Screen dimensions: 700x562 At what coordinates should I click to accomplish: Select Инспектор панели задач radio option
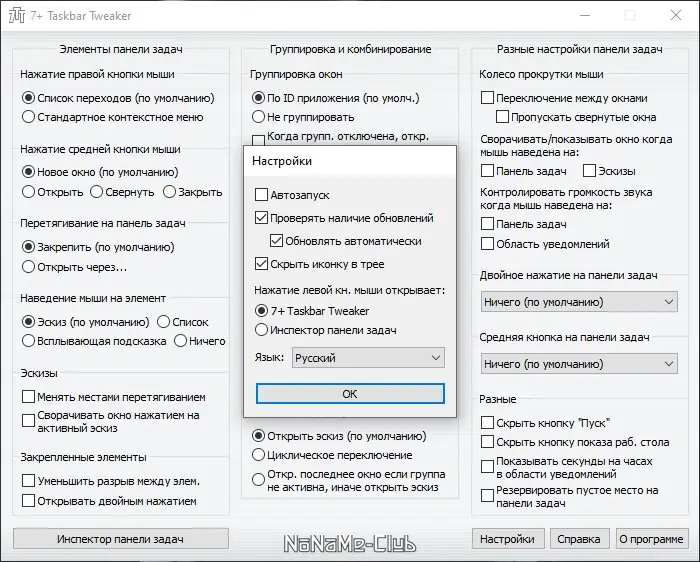262,330
